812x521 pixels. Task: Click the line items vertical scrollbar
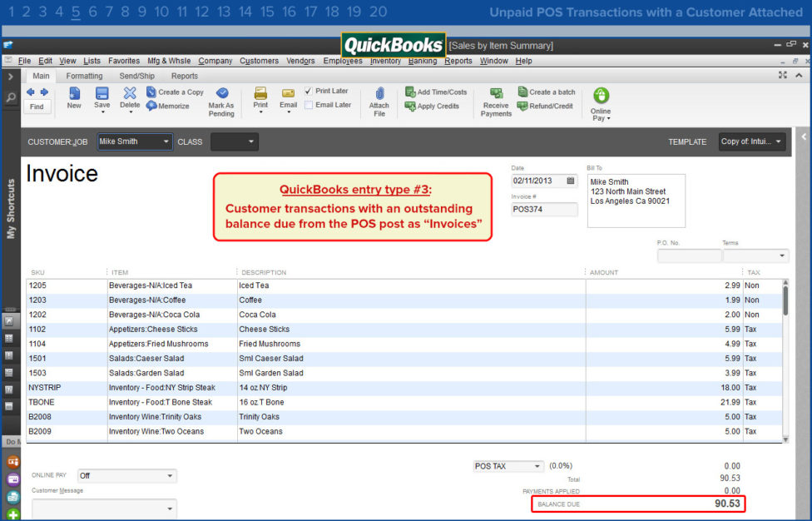pos(785,300)
